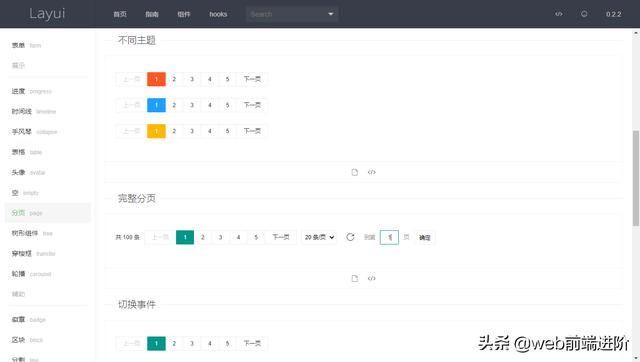Select the blue page 1 button
The width and height of the screenshot is (640, 362).
pyautogui.click(x=156, y=105)
